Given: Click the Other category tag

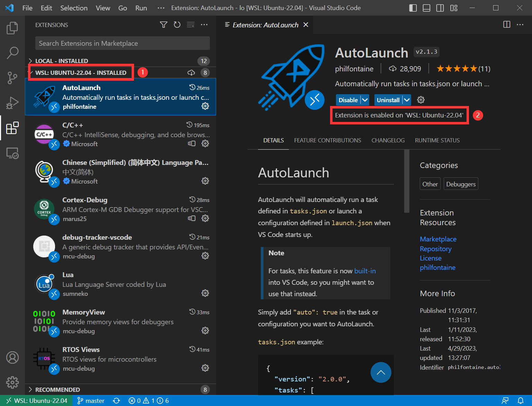Looking at the screenshot, I should 430,184.
